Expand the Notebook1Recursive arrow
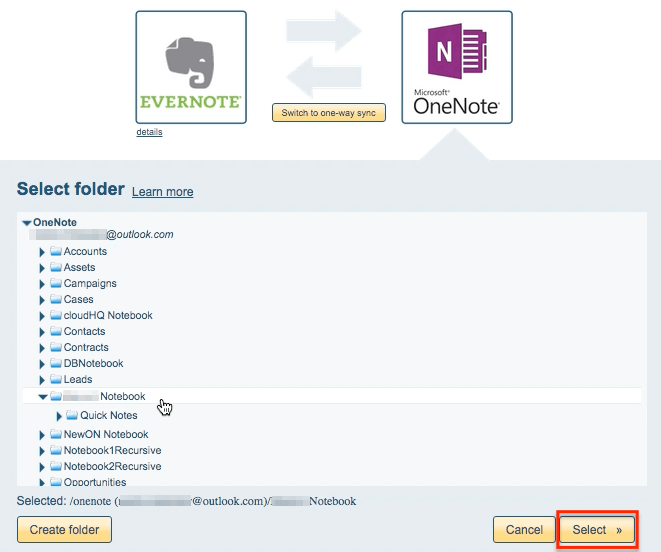 42,451
